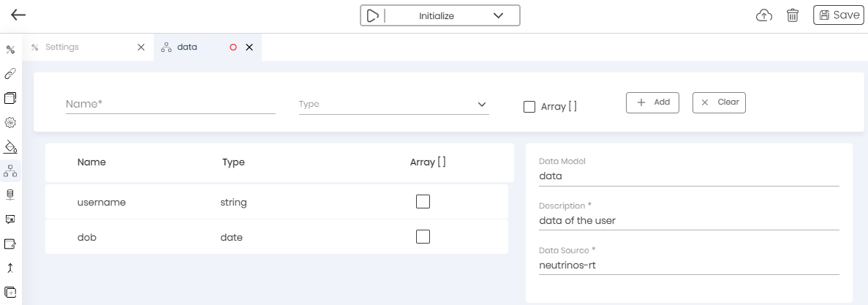
Task: Click the database icon in sidebar
Action: [x=10, y=195]
